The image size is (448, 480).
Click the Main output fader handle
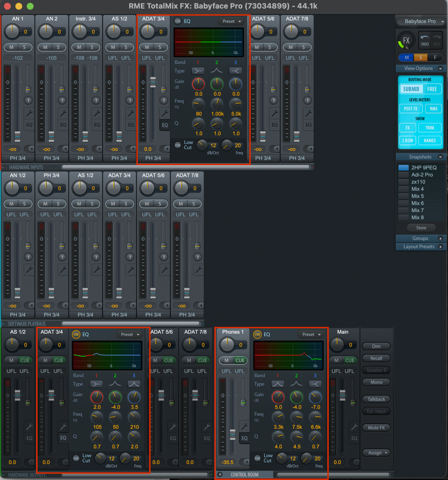342,395
